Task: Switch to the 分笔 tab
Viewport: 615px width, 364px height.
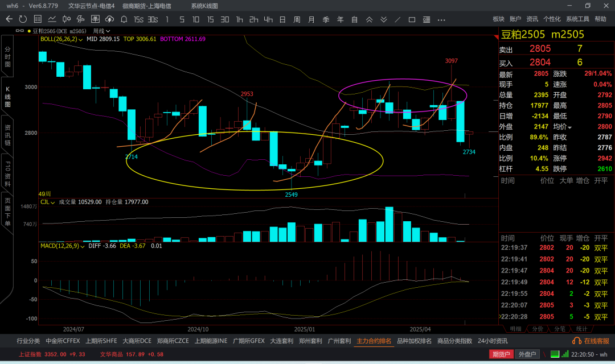Action: pyautogui.click(x=560, y=329)
